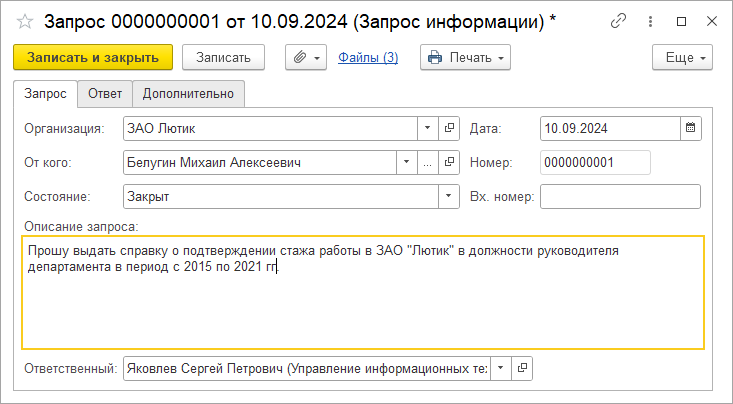Expand the От кого dropdown list

[407, 162]
